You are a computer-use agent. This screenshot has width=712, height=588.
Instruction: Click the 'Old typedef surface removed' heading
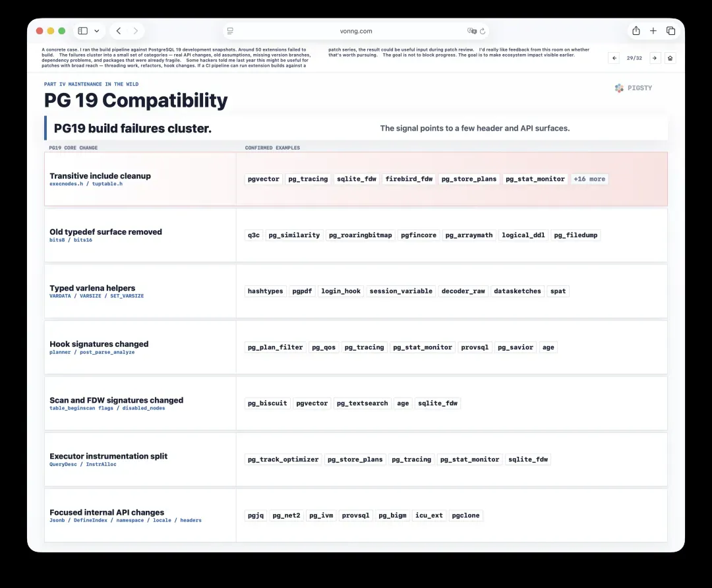tap(105, 231)
